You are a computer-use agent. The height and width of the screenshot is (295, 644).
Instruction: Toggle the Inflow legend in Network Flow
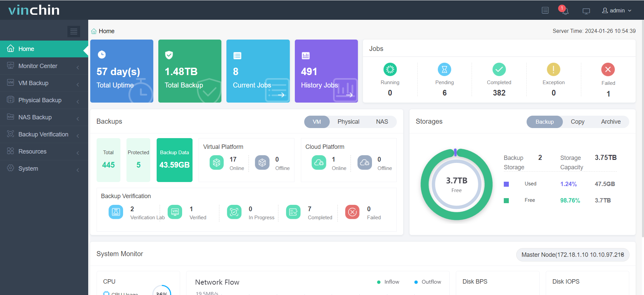tap(388, 282)
